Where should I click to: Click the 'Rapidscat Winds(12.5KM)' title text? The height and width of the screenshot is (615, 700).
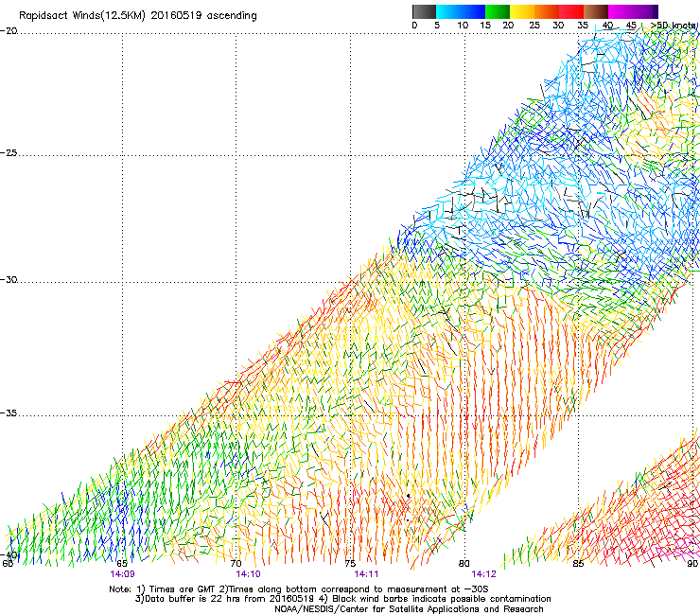click(82, 16)
